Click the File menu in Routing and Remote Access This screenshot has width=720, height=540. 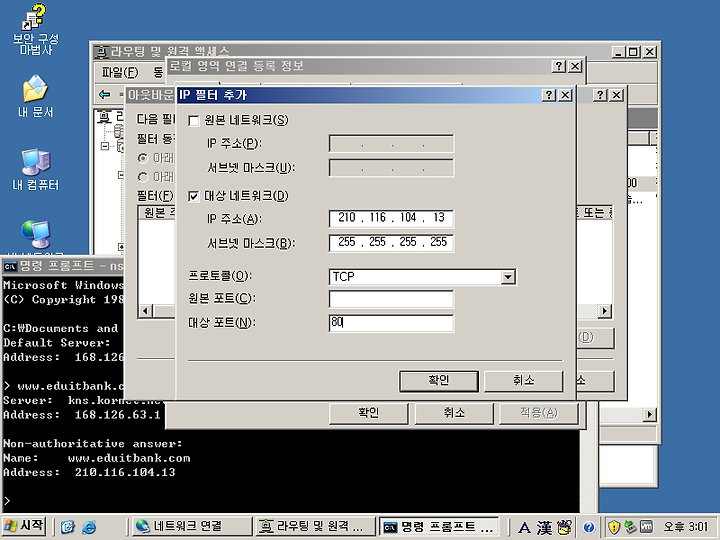[120, 73]
